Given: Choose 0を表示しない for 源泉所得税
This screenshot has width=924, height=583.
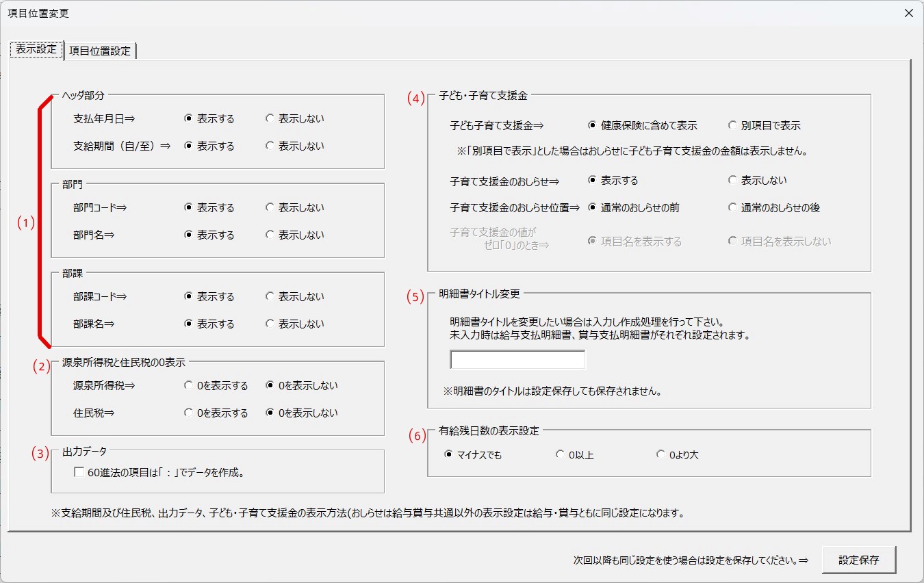Looking at the screenshot, I should (302, 385).
